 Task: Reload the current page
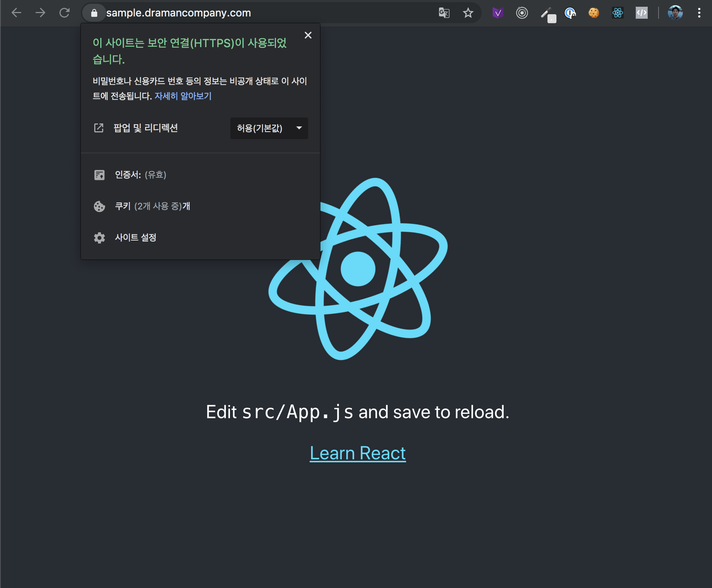click(64, 13)
